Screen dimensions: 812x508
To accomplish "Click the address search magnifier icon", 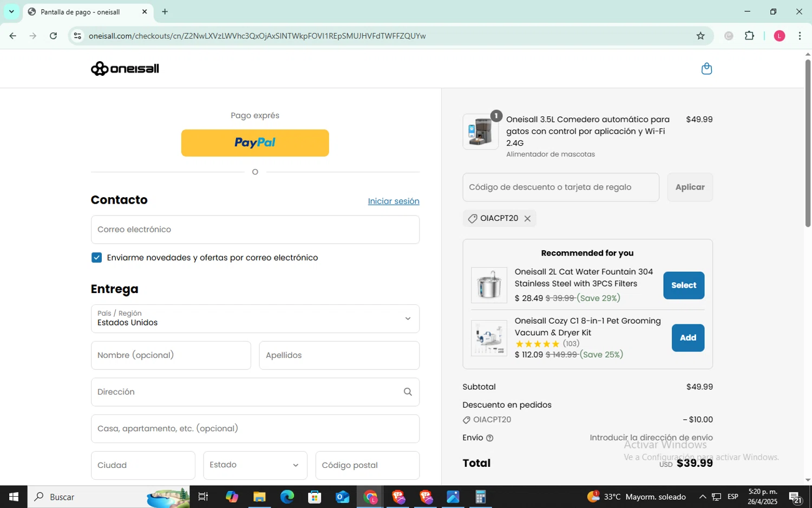I will 408,392.
